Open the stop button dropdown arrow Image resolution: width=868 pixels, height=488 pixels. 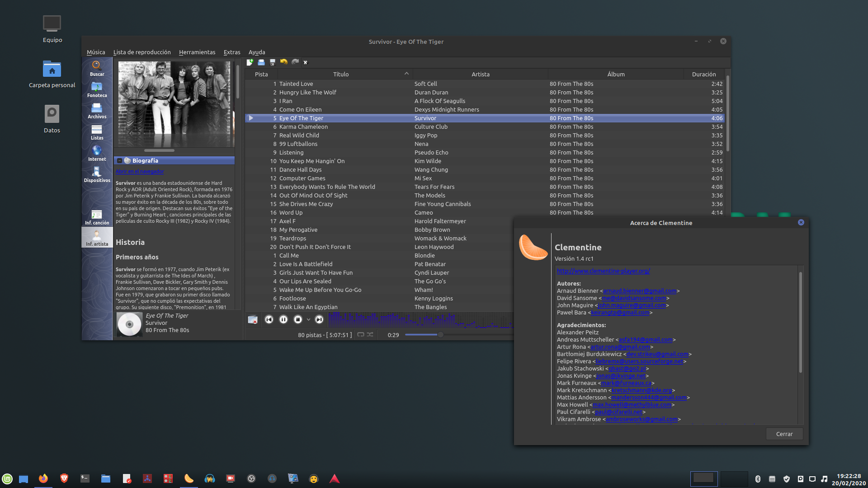pos(308,319)
